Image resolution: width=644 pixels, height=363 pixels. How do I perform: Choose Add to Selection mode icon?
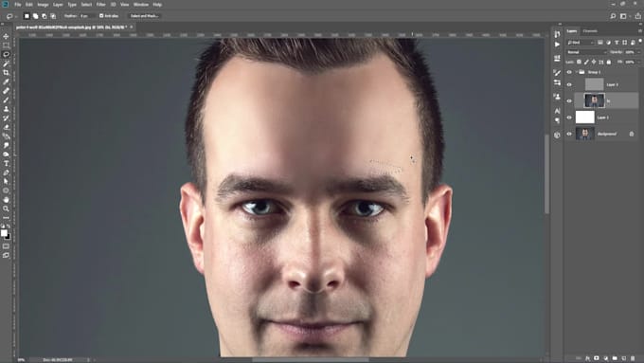(36, 16)
